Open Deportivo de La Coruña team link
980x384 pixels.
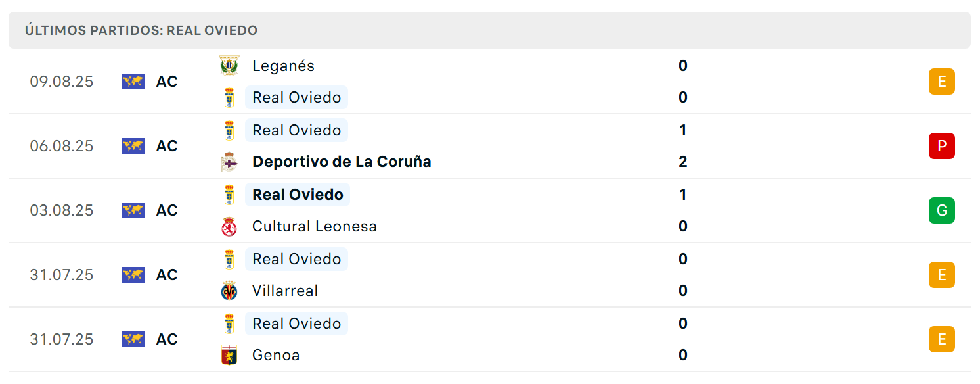click(x=342, y=162)
